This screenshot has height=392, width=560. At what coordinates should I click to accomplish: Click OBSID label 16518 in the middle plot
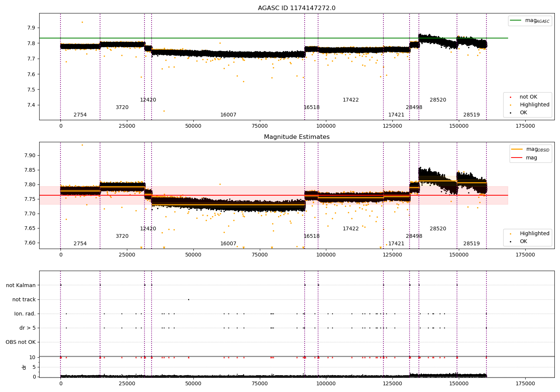(x=311, y=236)
